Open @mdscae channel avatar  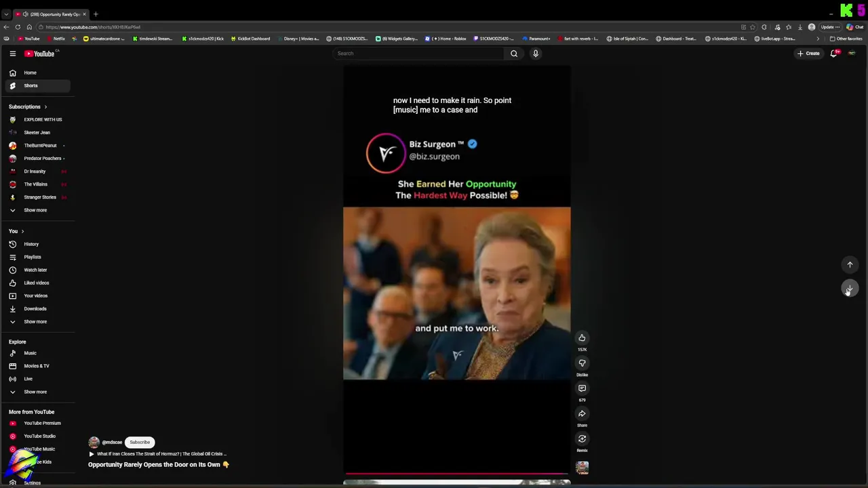[x=94, y=442]
